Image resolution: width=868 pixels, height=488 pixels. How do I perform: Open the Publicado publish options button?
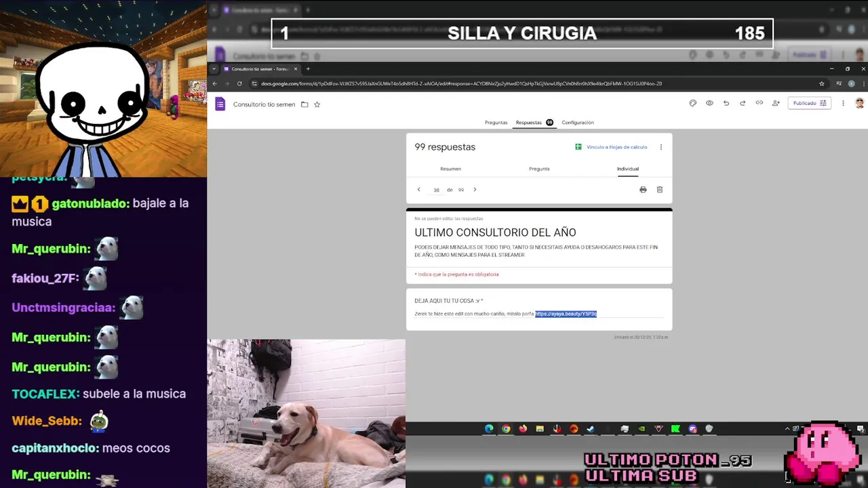(x=809, y=103)
